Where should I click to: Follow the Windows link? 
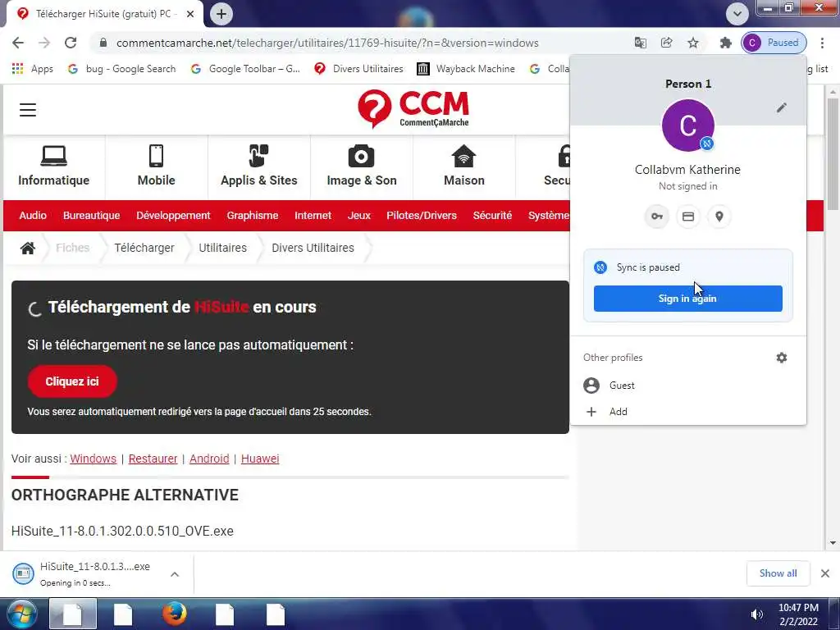pyautogui.click(x=94, y=459)
